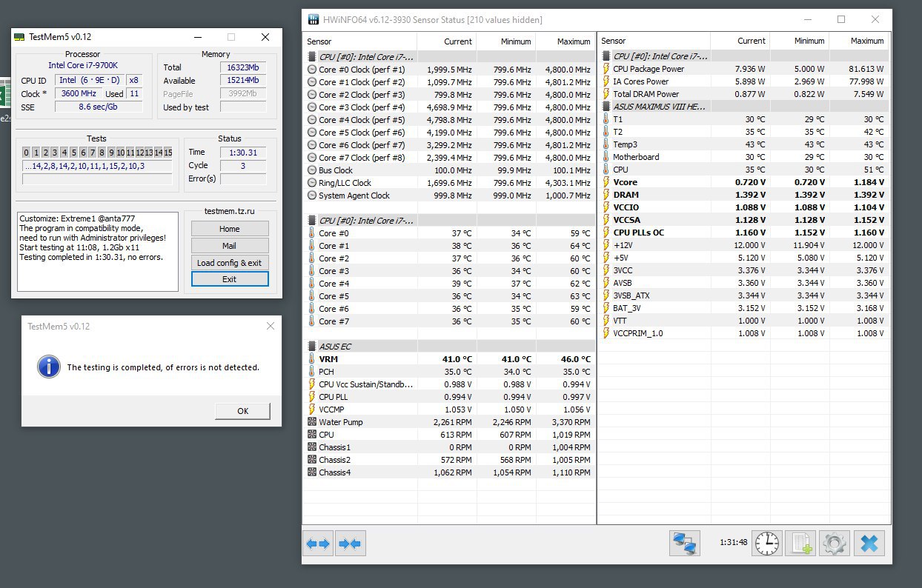Reset the elapsed timer via the clock icon
The height and width of the screenshot is (588, 922).
pyautogui.click(x=767, y=544)
